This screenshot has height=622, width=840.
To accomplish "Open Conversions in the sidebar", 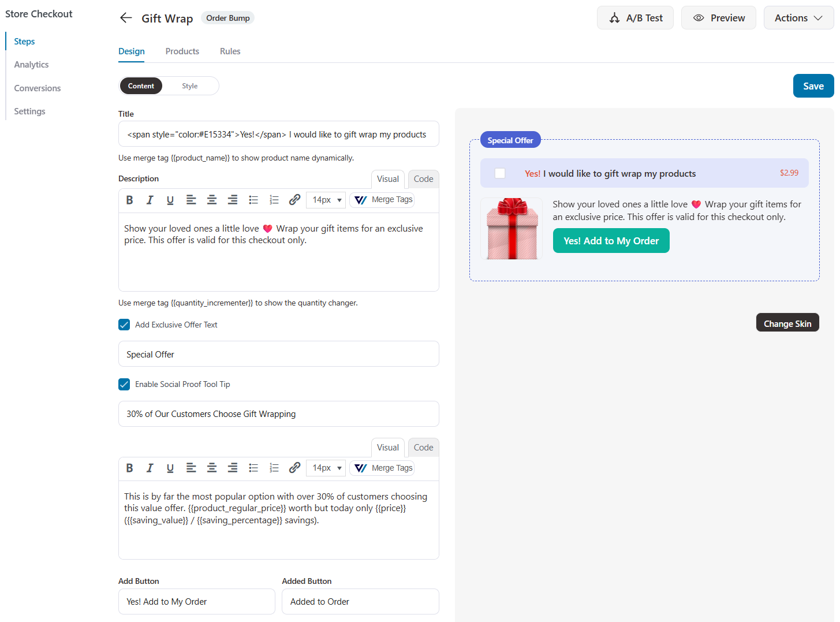I will 38,88.
